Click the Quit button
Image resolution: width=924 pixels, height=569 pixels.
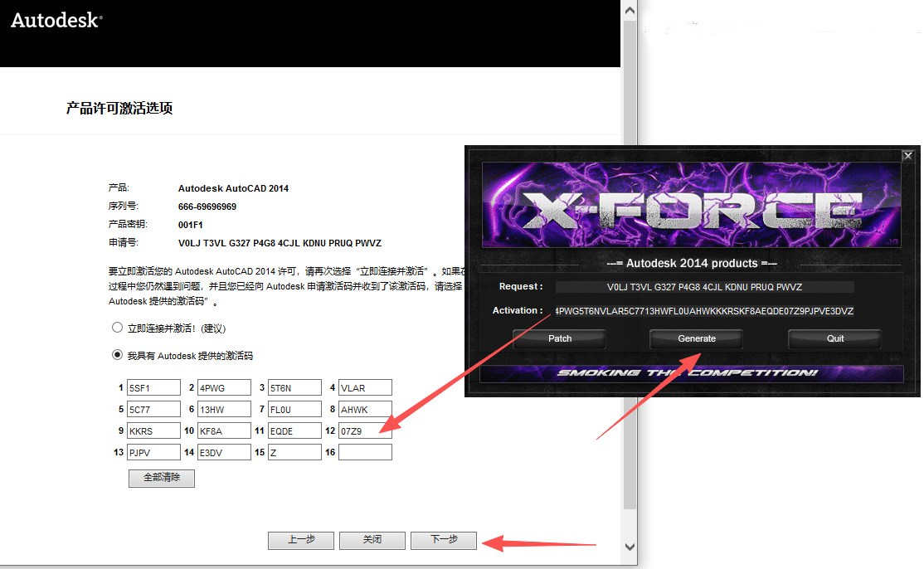834,338
